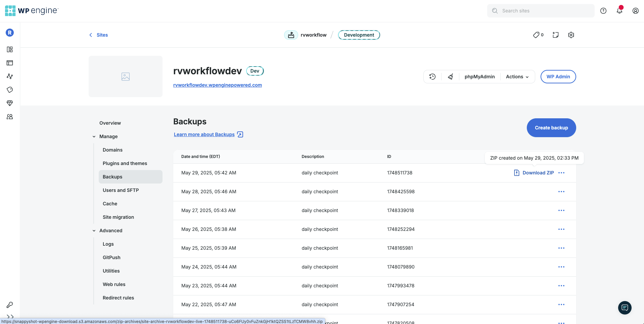Open more options for May 29 backup

[561, 173]
